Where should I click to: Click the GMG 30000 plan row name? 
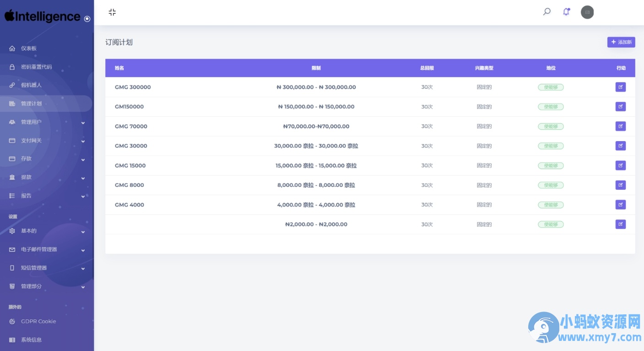(x=131, y=146)
